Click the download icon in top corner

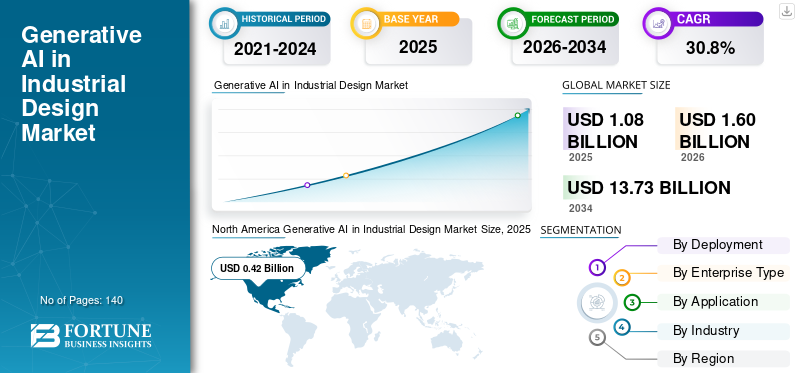coord(786,11)
